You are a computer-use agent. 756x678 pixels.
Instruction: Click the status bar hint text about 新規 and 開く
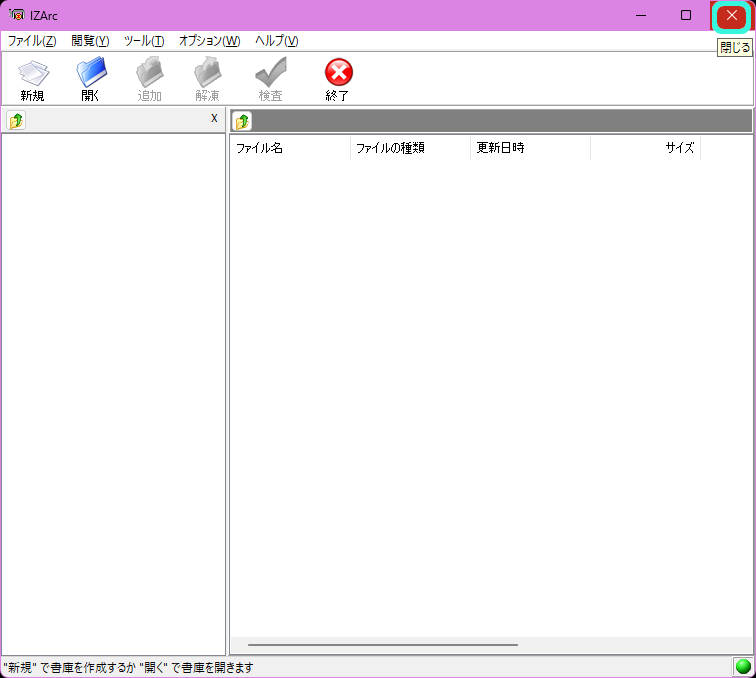[x=128, y=667]
